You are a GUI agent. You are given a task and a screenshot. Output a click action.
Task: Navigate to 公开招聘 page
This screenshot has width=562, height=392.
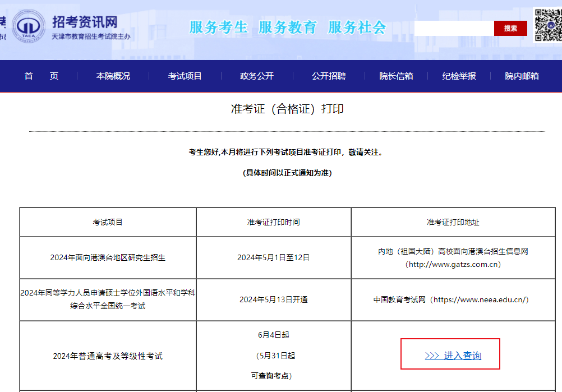pos(329,76)
